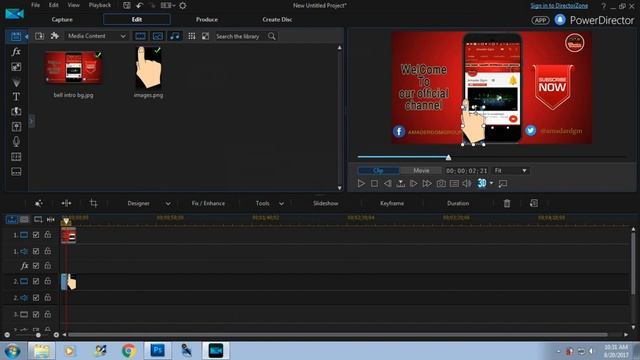Image resolution: width=640 pixels, height=360 pixels.
Task: Switch to the Create Disc tab
Action: 277,20
